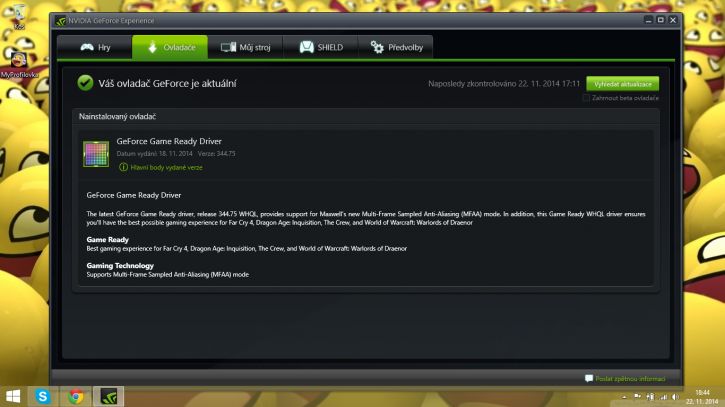Open the Předvolby settings tab
This screenshot has width=725, height=407.
pos(396,47)
